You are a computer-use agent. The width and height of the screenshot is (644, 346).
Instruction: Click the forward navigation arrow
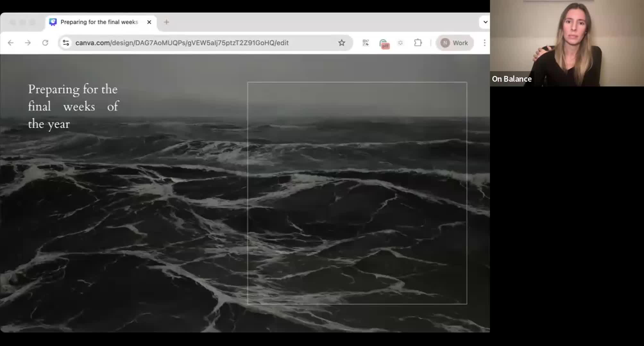click(28, 43)
